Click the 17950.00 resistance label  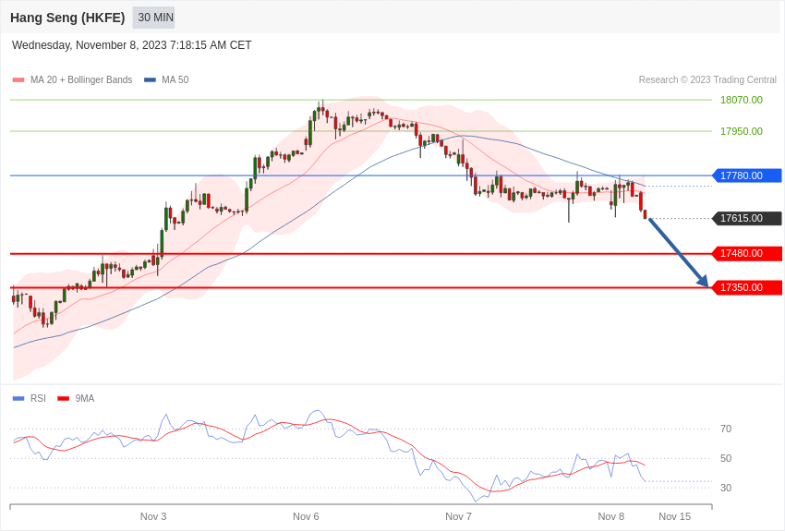[x=741, y=131]
